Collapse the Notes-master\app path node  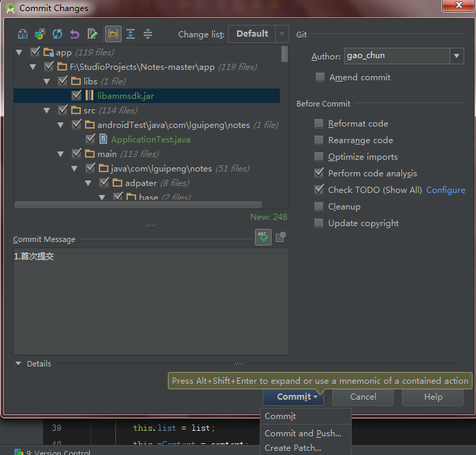pyautogui.click(x=32, y=67)
